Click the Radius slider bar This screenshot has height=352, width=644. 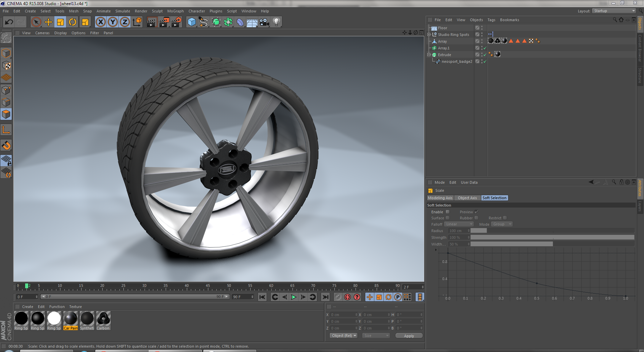tap(552, 231)
